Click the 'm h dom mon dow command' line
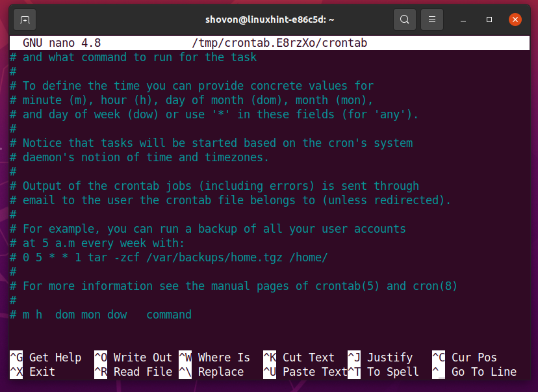This screenshot has width=538, height=392. (x=101, y=315)
